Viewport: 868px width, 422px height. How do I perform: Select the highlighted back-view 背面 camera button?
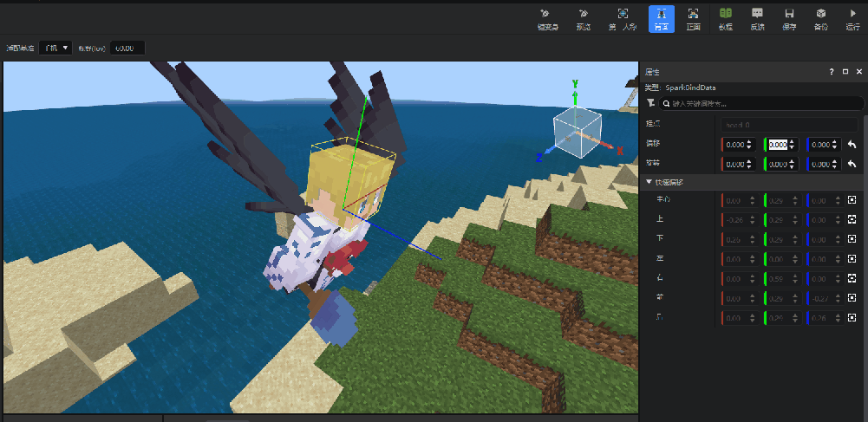click(x=662, y=19)
